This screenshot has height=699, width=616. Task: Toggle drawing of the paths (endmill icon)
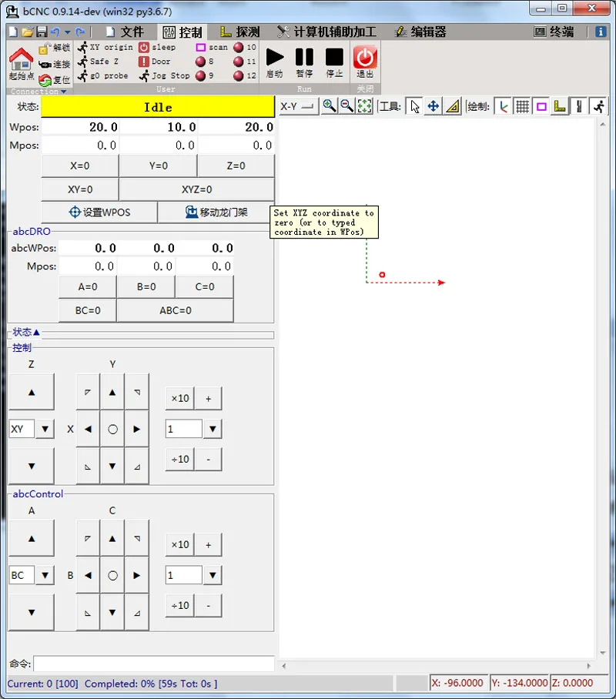(579, 106)
